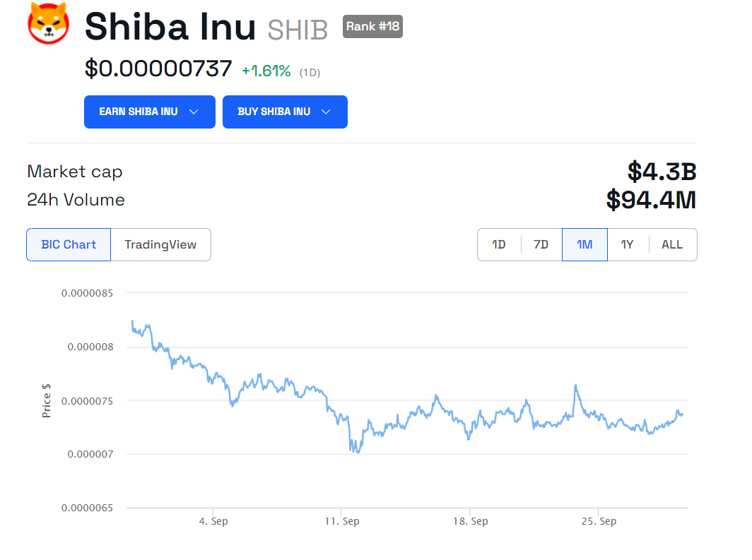This screenshot has width=752, height=560.
Task: Click the Shiba Inu coin logo
Action: coord(48,23)
